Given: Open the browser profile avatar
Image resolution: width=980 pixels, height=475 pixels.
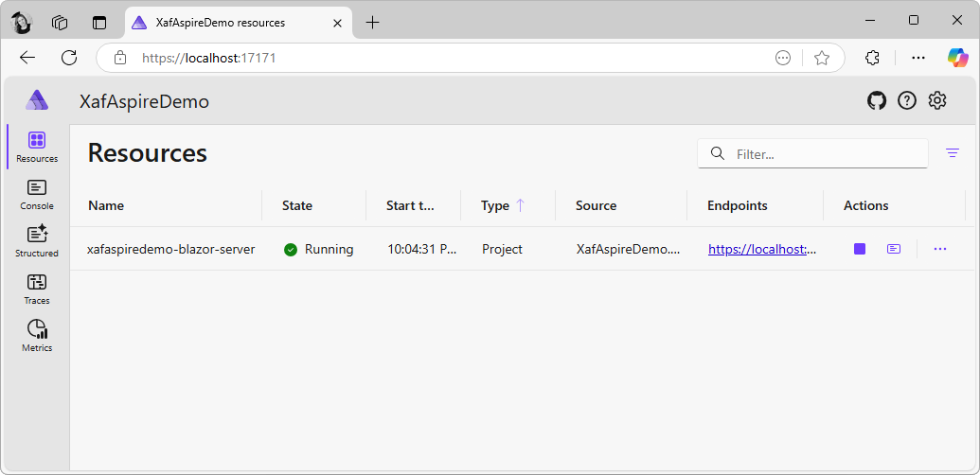Looking at the screenshot, I should click(22, 23).
